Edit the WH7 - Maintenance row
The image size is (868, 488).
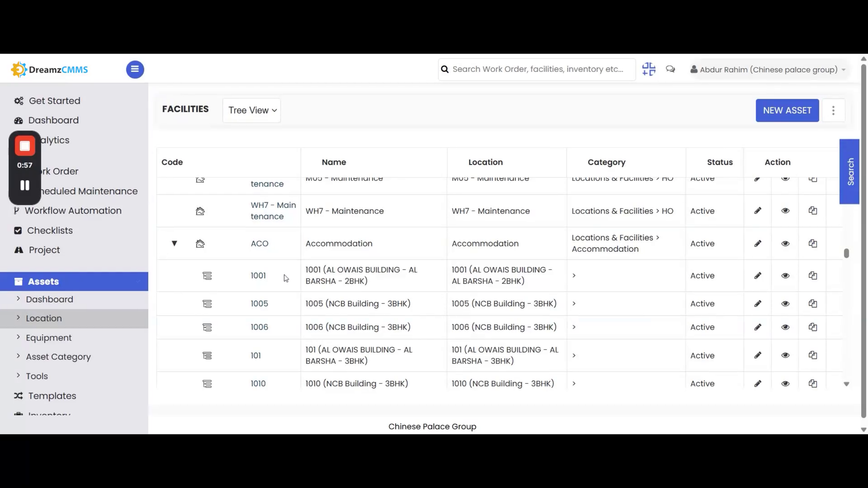758,211
